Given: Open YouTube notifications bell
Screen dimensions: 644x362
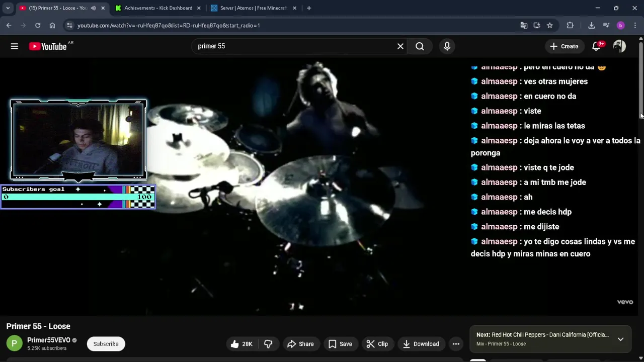Looking at the screenshot, I should tap(596, 46).
